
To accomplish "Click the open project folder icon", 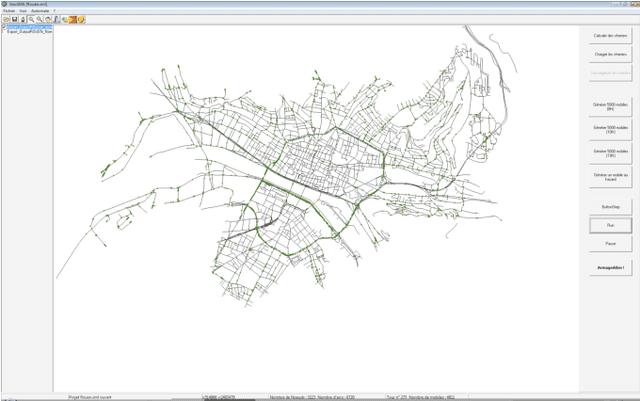I will 6,19.
